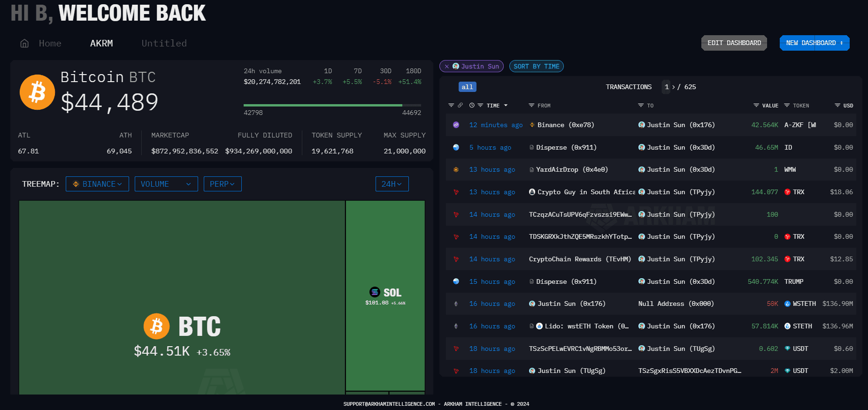The image size is (868, 410).
Task: Click the Home house icon
Action: tap(24, 43)
